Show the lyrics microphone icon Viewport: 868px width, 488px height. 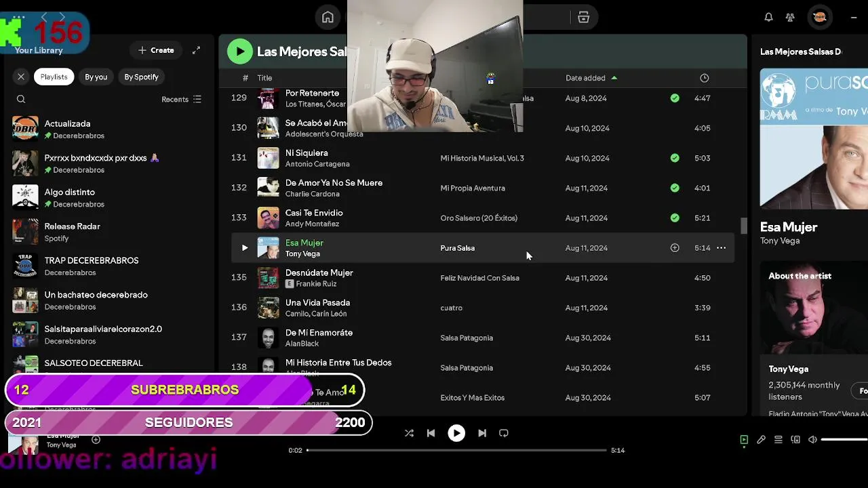[x=761, y=440]
